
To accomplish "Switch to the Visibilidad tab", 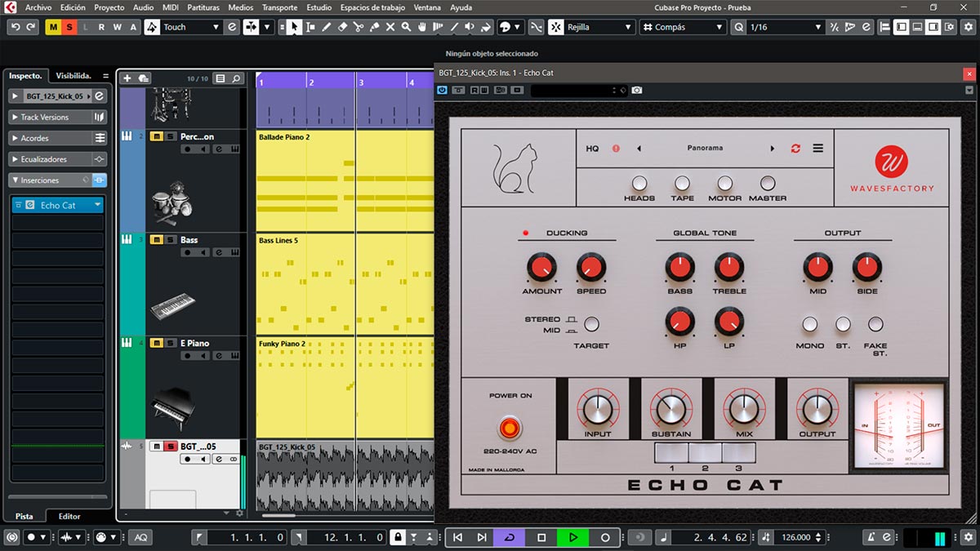I will (73, 76).
